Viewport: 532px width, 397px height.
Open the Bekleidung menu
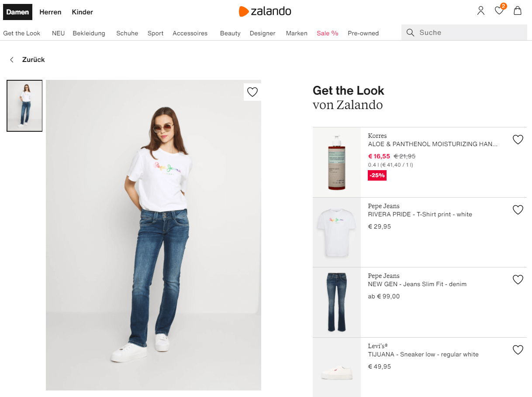pos(89,33)
